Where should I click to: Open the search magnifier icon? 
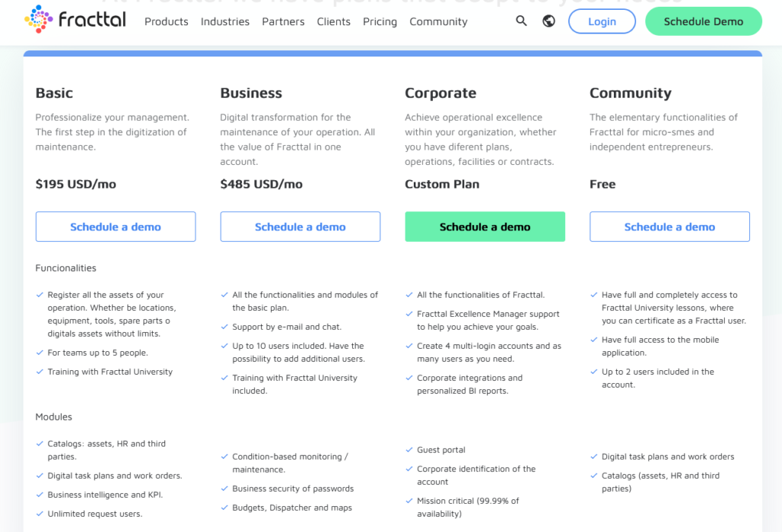(521, 21)
